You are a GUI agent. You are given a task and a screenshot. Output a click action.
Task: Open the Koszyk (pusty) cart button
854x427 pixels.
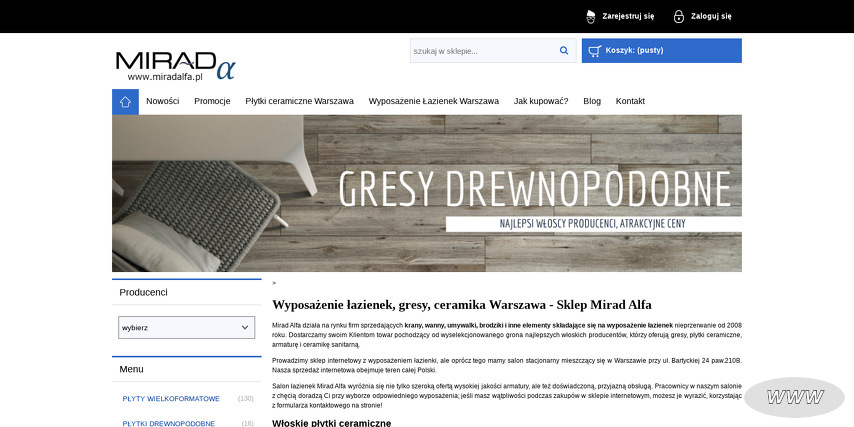(661, 51)
